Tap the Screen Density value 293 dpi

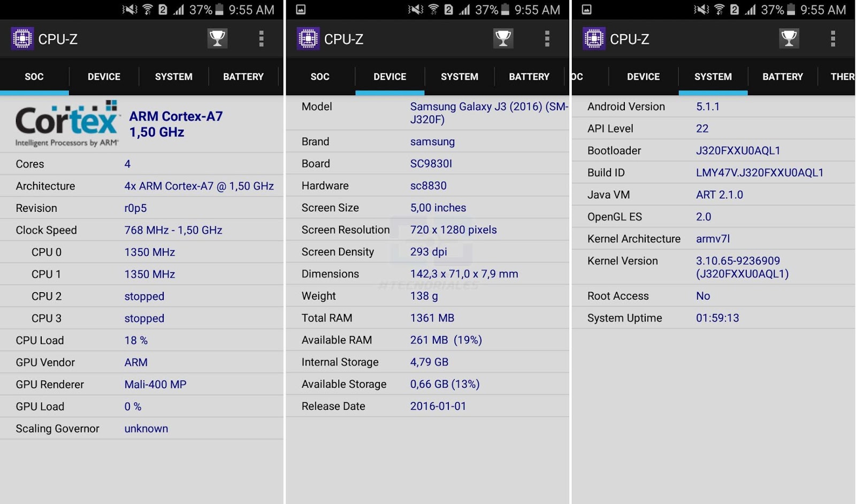(429, 251)
